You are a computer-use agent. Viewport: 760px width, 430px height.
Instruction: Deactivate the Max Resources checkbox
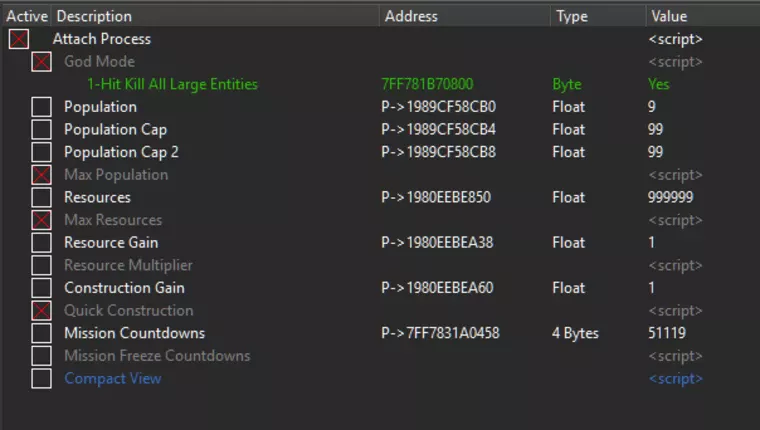point(41,220)
